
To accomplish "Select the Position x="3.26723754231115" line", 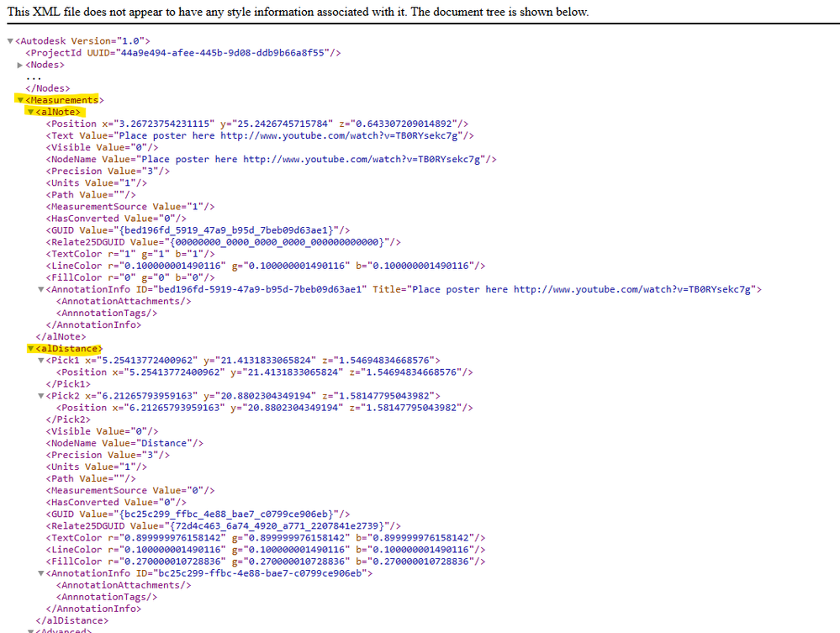I will coord(257,124).
